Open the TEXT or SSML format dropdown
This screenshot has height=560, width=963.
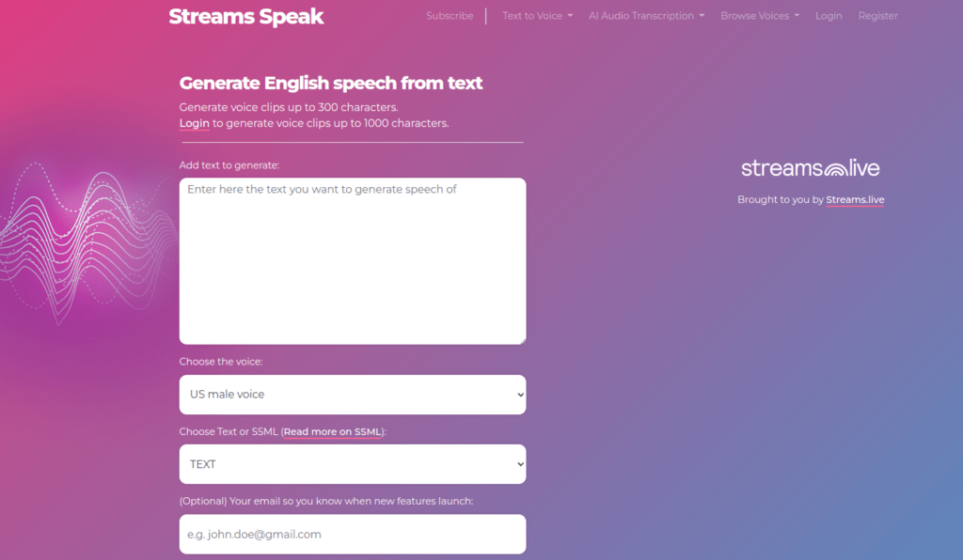[x=353, y=464]
